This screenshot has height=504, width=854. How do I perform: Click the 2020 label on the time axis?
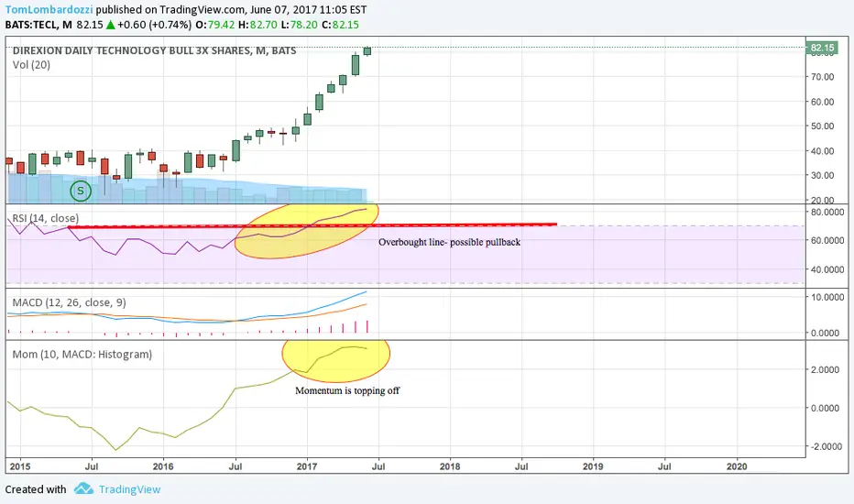(737, 466)
